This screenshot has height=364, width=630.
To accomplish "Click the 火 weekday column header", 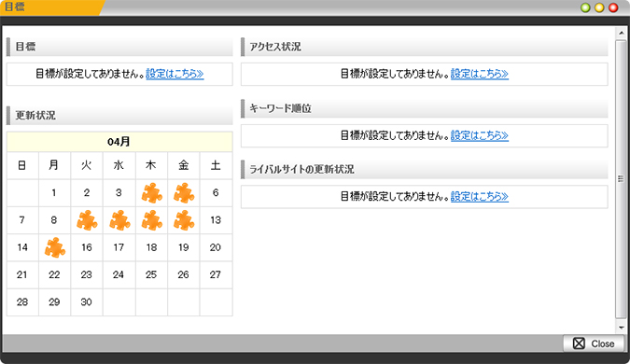I will tap(87, 165).
